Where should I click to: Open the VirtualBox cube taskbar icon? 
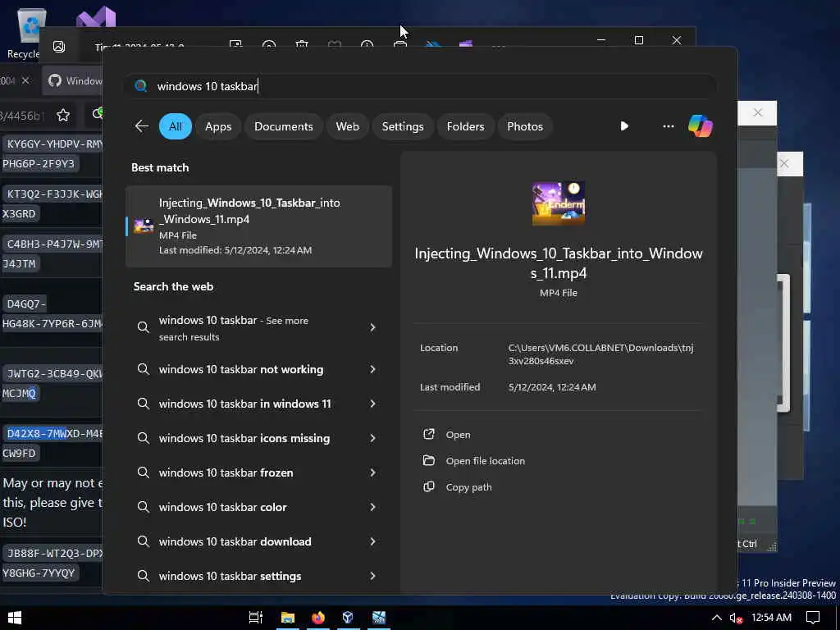tap(348, 618)
